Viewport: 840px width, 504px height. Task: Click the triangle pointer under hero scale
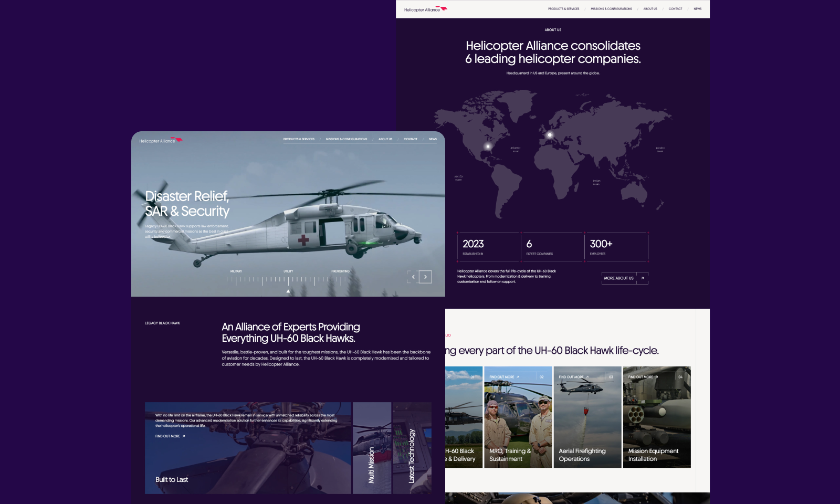point(288,291)
